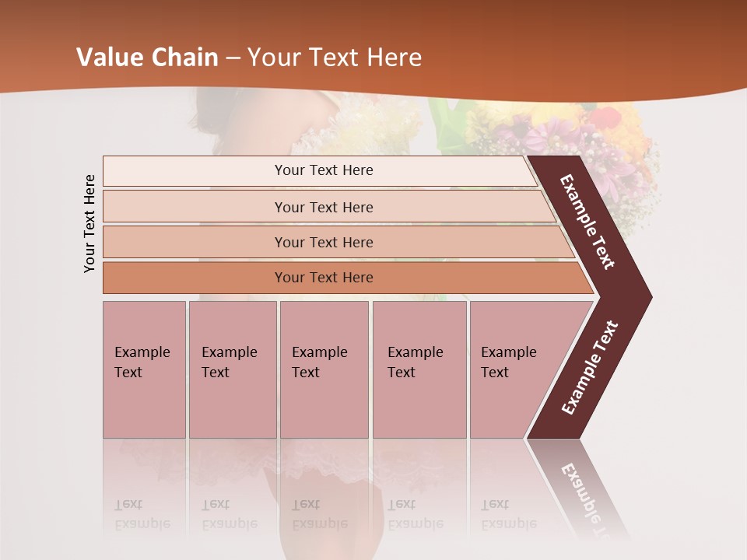
Task: Select the third 'Your Text Here' bar from top
Action: [x=324, y=242]
